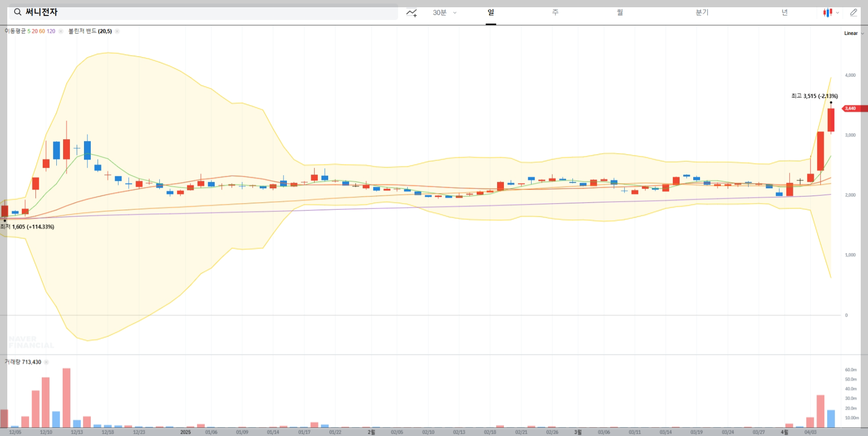This screenshot has width=868, height=436.
Task: Click the 거래량 713,430 label
Action: click(x=23, y=362)
